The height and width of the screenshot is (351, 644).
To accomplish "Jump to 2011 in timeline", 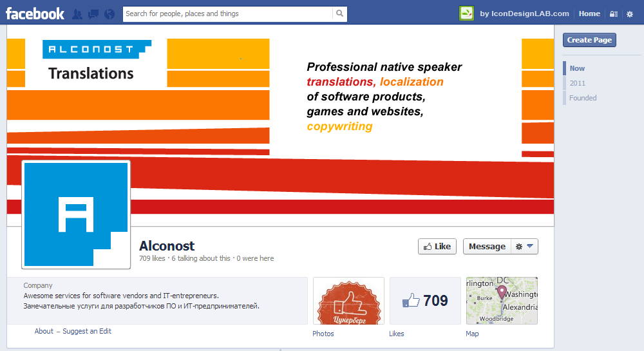I will 577,83.
